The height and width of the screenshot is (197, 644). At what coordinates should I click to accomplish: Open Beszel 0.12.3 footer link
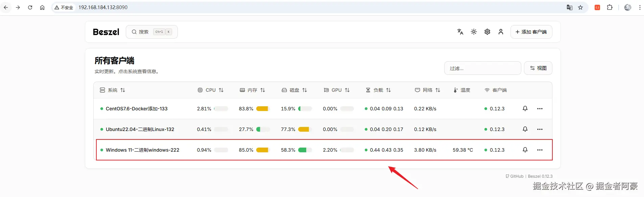[x=540, y=176]
